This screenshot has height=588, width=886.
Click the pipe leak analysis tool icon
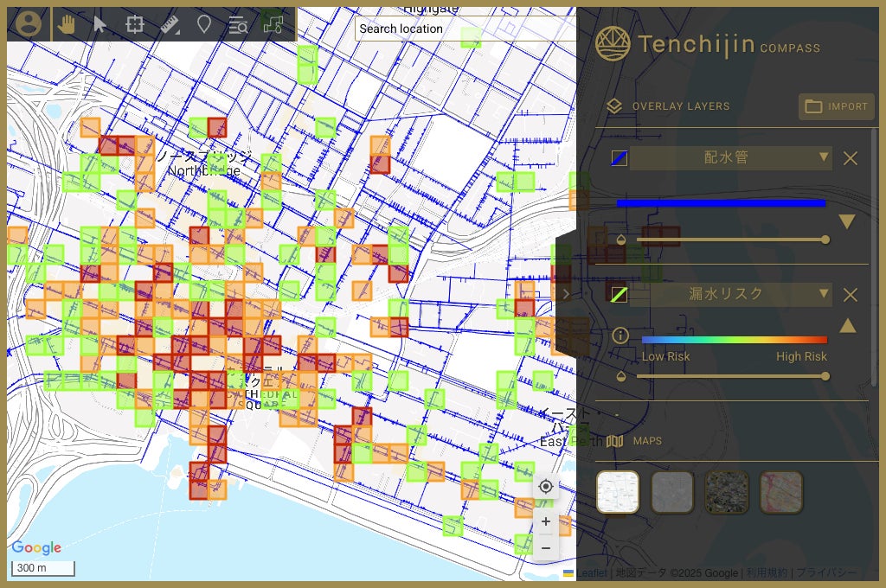tap(273, 24)
